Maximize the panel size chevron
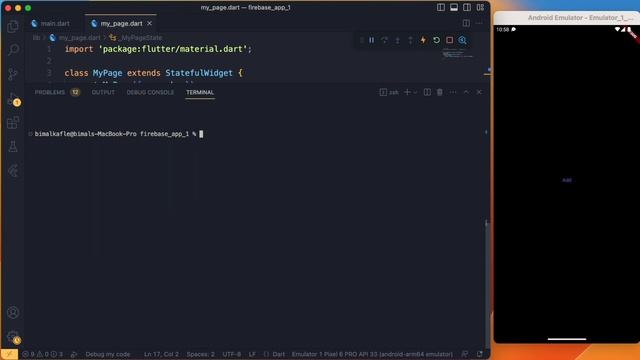Image resolution: width=640 pixels, height=360 pixels. (466, 92)
